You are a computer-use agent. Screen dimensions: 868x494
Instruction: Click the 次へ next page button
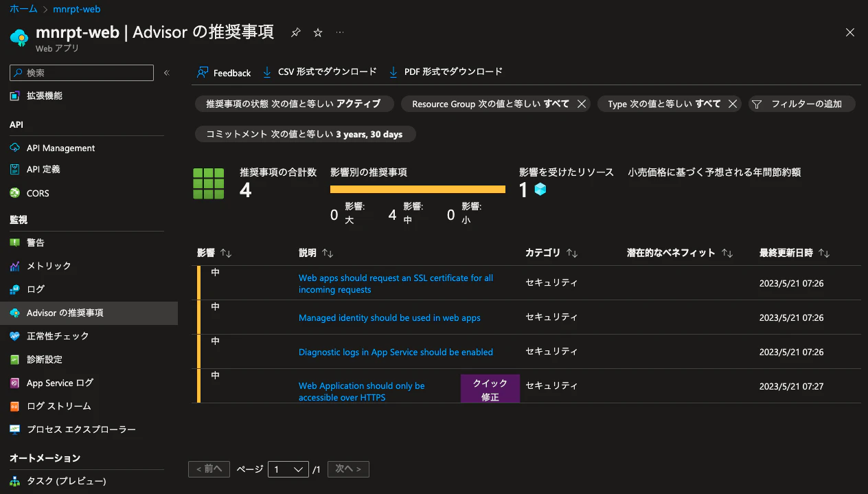point(348,469)
